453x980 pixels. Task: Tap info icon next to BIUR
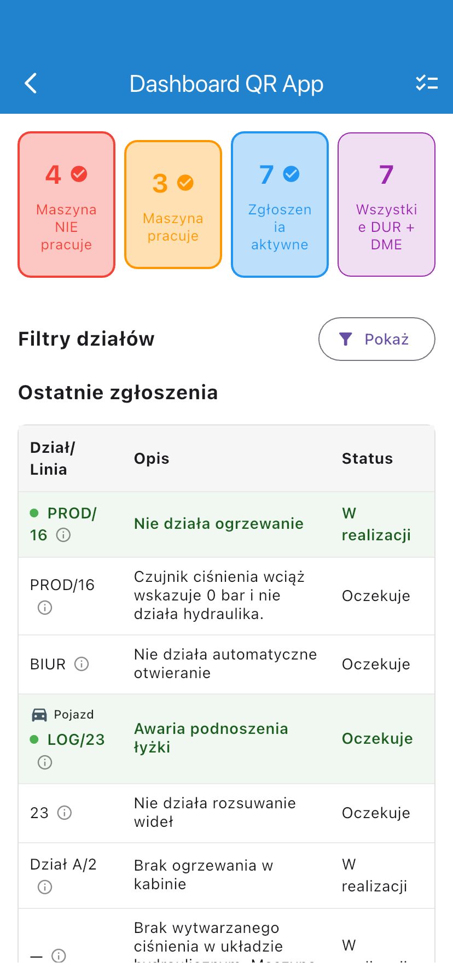point(82,664)
